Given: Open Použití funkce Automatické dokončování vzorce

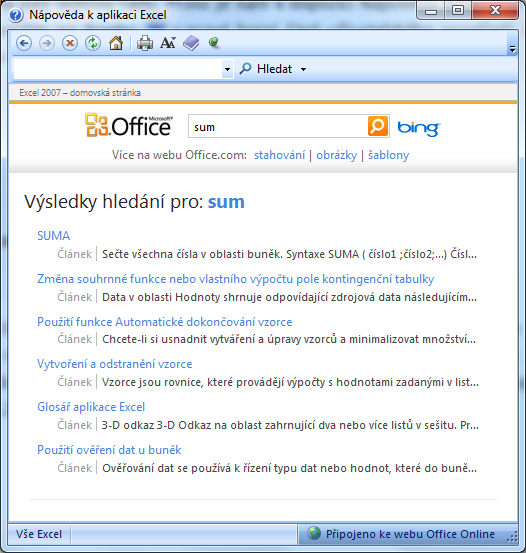Looking at the screenshot, I should 165,322.
